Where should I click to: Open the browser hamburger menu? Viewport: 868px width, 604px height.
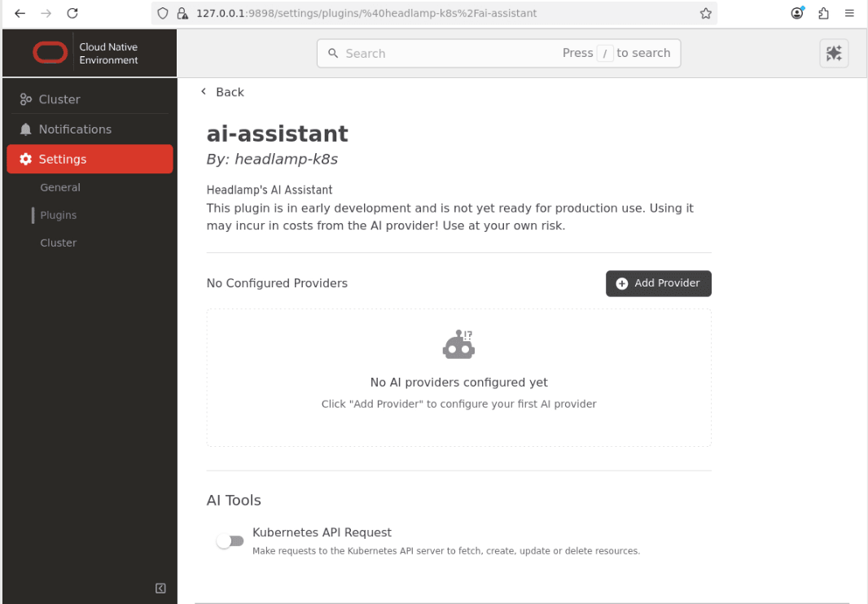click(x=850, y=13)
